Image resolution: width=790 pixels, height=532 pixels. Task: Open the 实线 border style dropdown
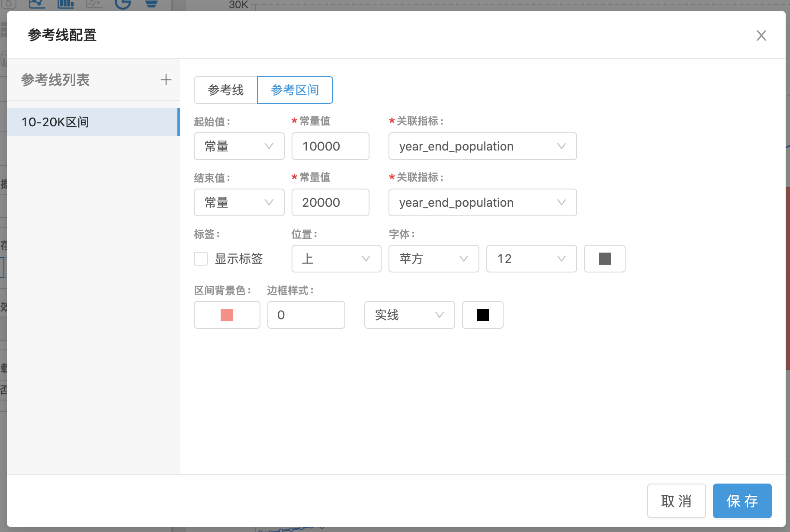pyautogui.click(x=409, y=315)
